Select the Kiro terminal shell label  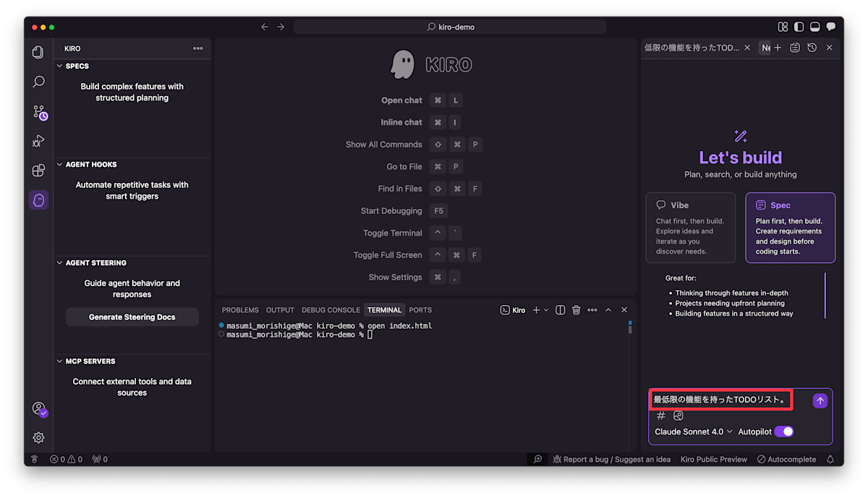513,310
